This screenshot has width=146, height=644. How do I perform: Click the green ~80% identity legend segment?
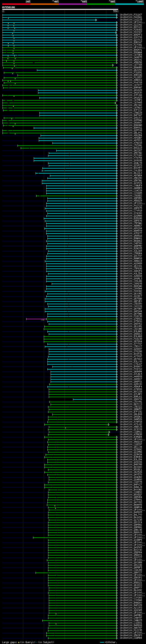tap(101, 4)
